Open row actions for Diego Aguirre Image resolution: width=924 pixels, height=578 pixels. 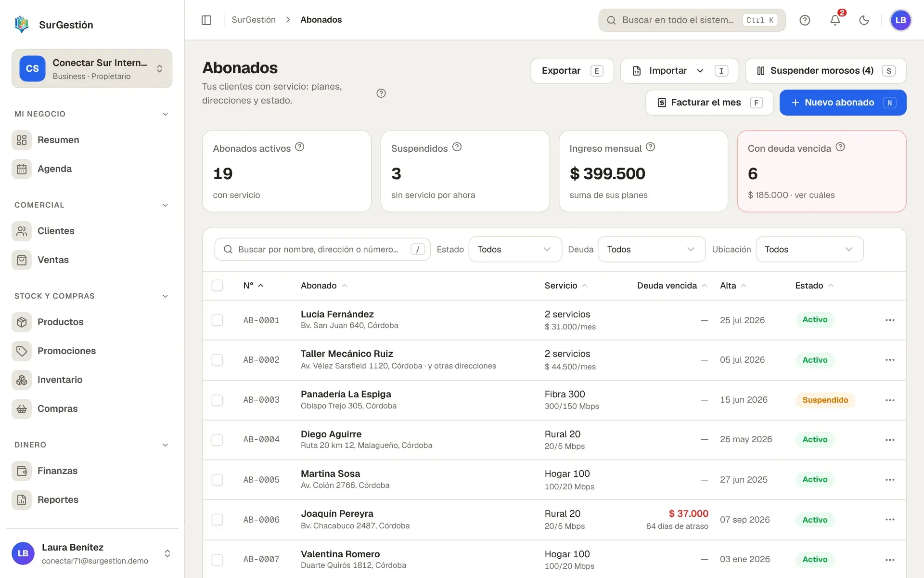pos(890,440)
